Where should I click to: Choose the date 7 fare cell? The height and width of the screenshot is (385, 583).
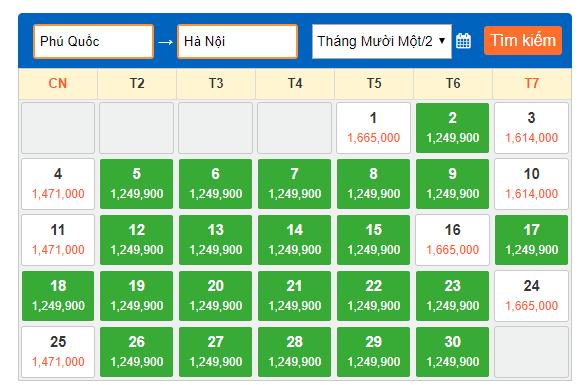pyautogui.click(x=294, y=184)
